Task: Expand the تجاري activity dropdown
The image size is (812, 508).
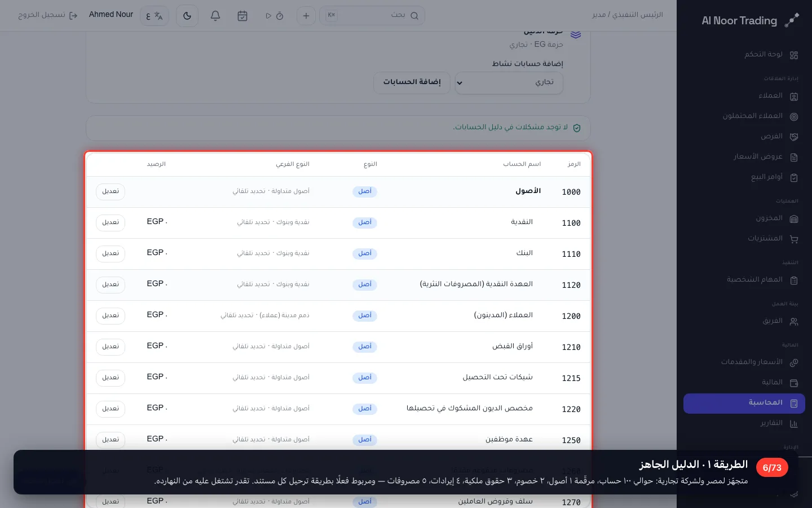Action: (x=509, y=82)
